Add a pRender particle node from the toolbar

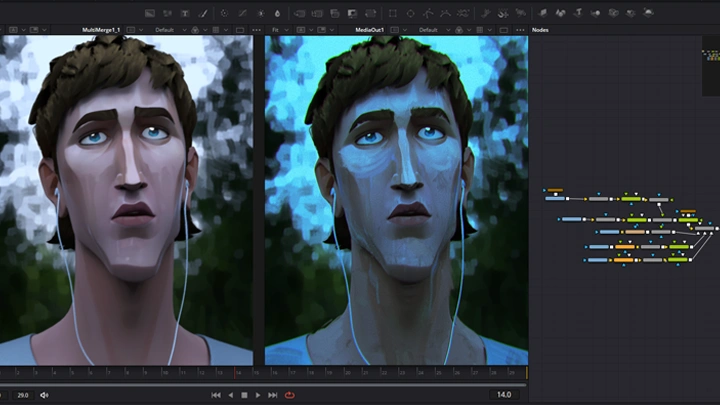pyautogui.click(x=520, y=13)
